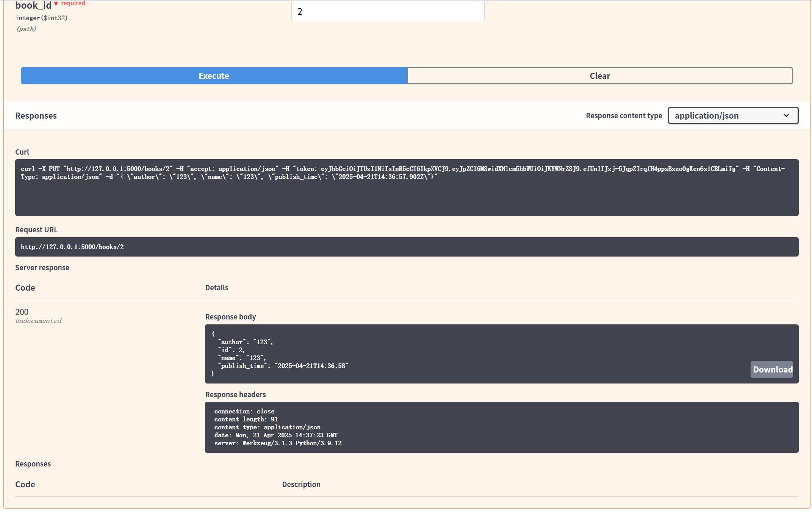This screenshot has height=515, width=812.
Task: Click the Request URL code block
Action: (406, 247)
